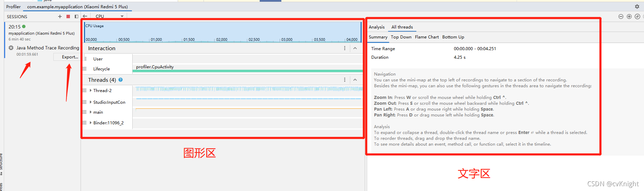Open Threads section options menu

pos(344,80)
